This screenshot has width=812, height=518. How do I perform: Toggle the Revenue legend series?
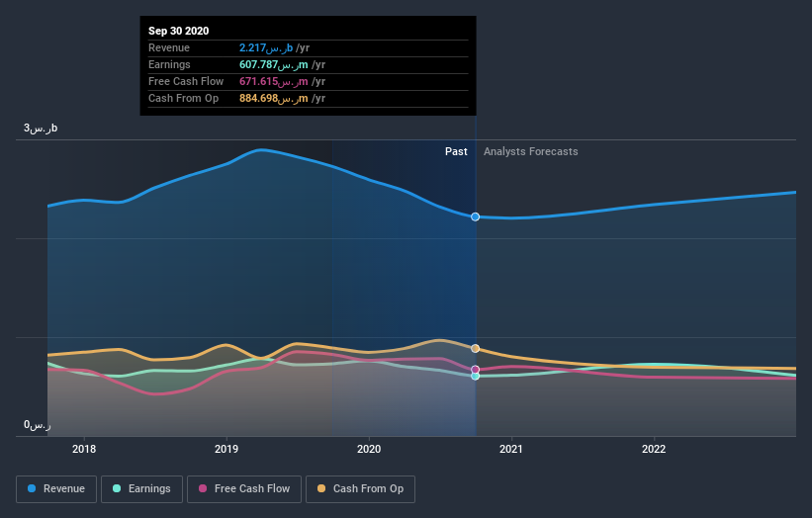coord(56,489)
